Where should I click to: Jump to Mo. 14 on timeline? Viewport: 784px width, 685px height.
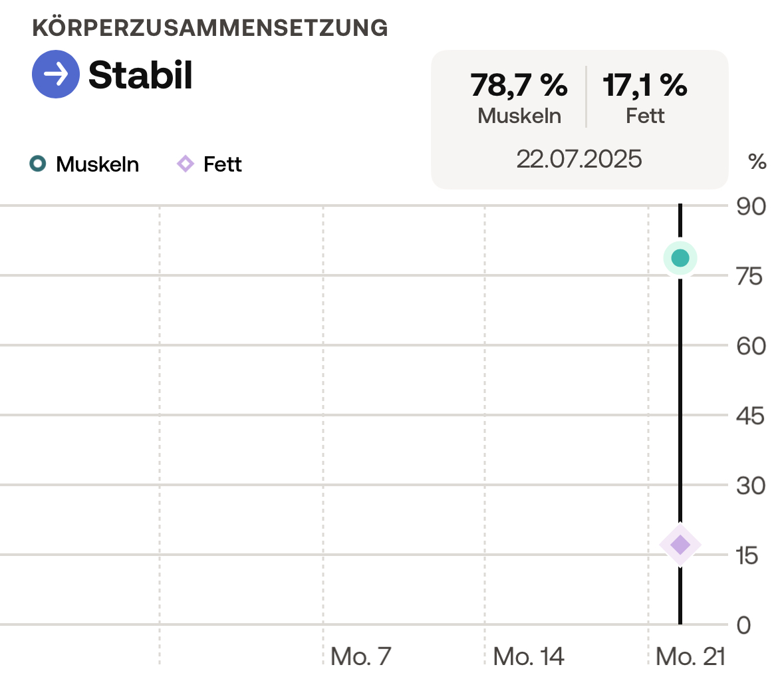click(x=529, y=656)
